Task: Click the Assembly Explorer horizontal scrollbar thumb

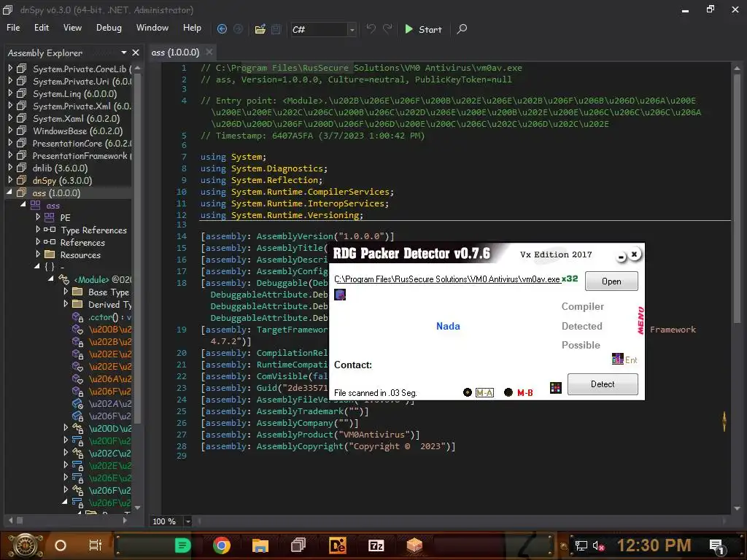Action: click(x=20, y=521)
